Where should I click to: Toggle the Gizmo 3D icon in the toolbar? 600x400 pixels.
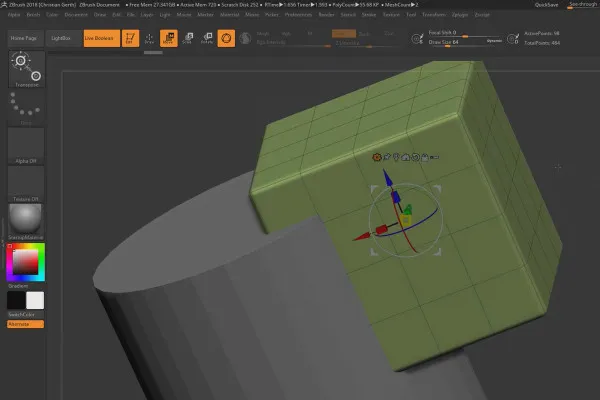coord(226,38)
